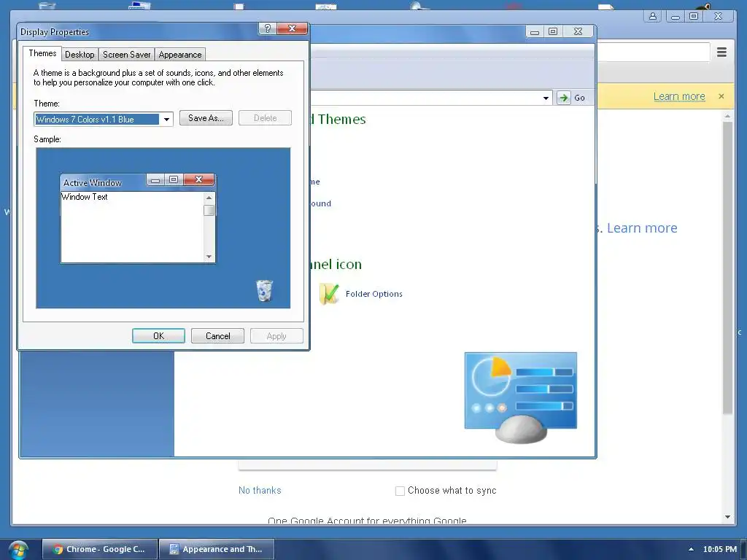This screenshot has height=560, width=747.
Task: Confirm with the OK button
Action: pos(158,335)
